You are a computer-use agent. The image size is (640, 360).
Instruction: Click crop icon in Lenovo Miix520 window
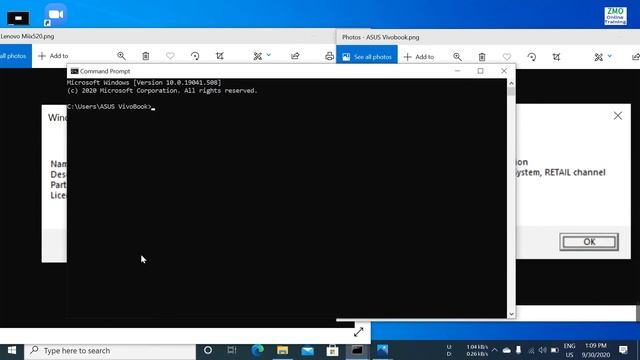click(x=220, y=56)
